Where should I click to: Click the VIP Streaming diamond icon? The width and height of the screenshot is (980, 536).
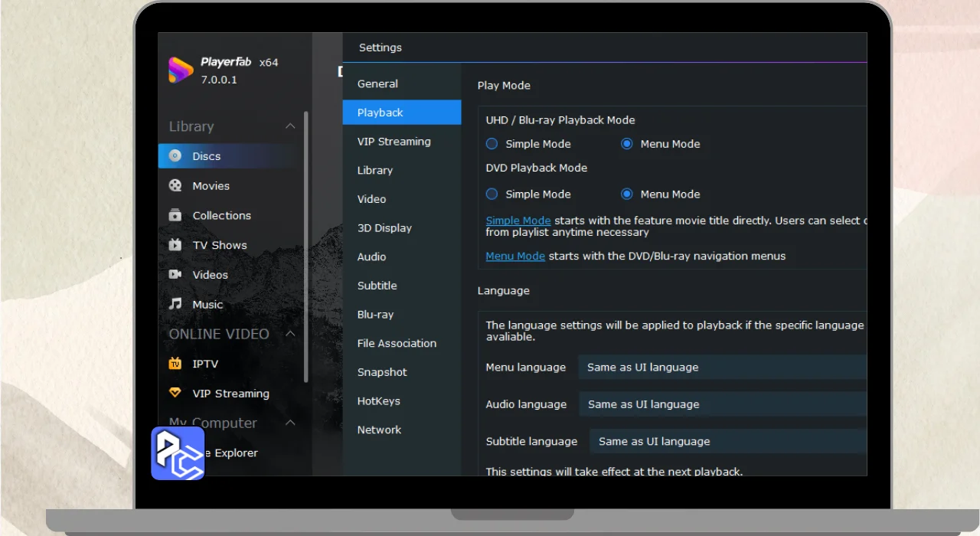coord(175,393)
